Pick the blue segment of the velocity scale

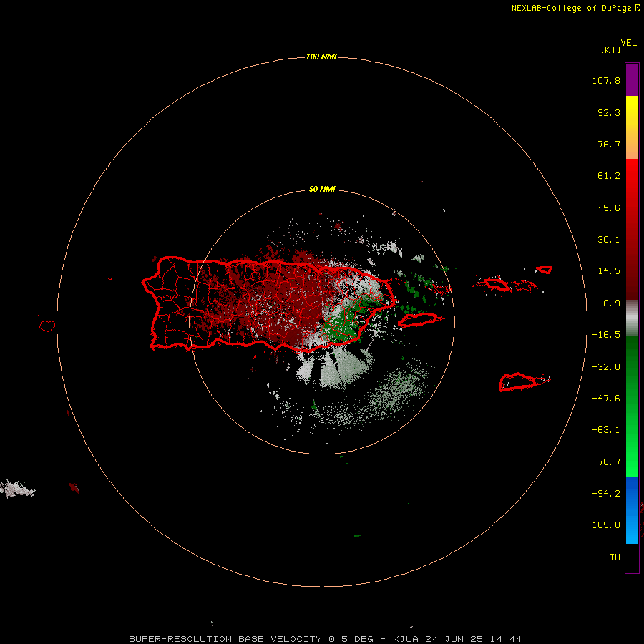pos(632,510)
